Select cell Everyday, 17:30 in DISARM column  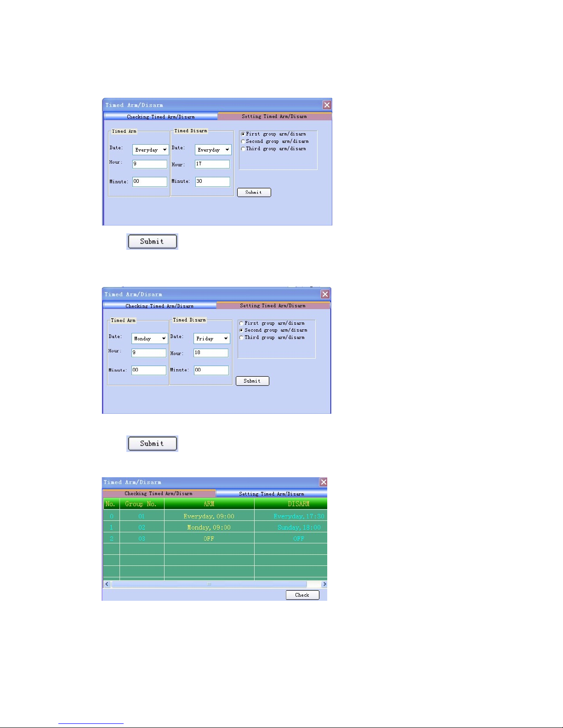[x=291, y=516]
